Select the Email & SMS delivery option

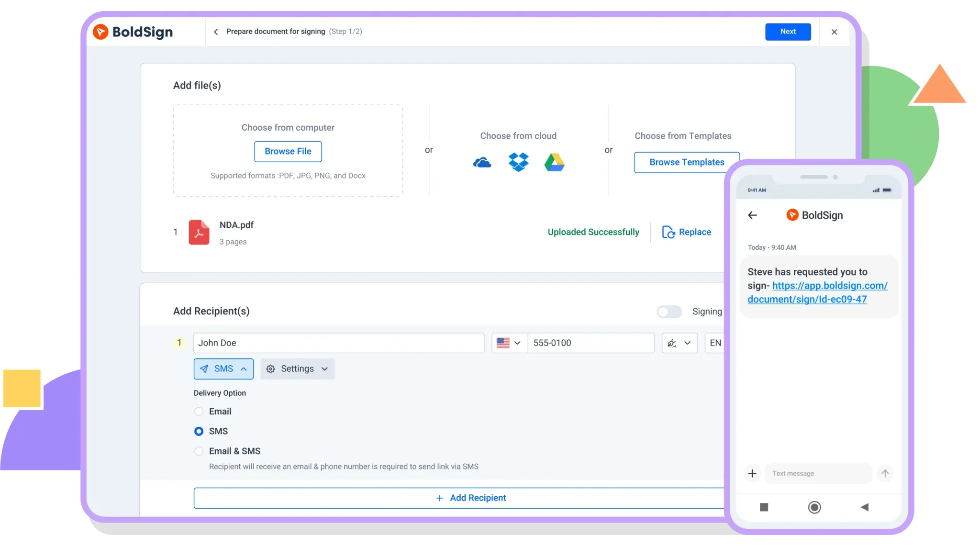pos(199,451)
